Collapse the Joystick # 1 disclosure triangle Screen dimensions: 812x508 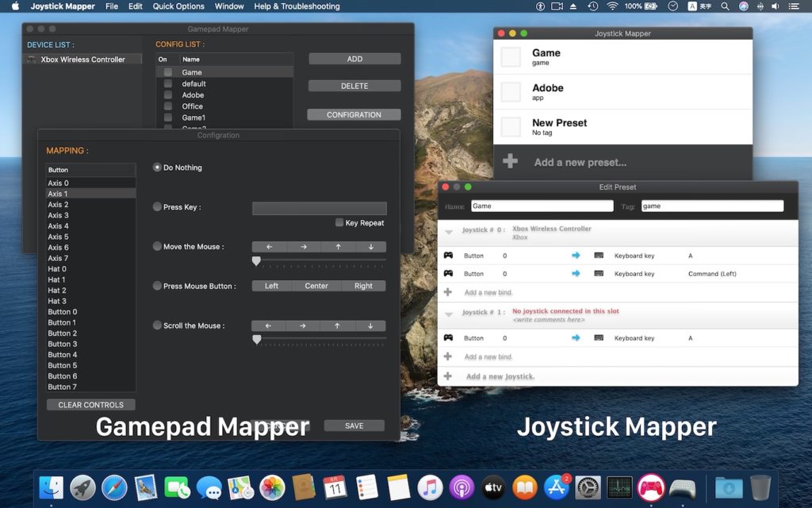[x=449, y=315]
